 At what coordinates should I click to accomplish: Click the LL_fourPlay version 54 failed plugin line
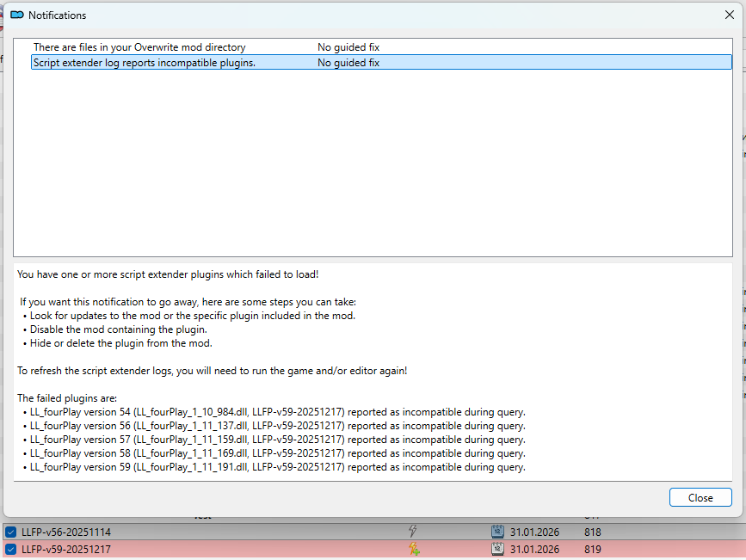click(x=277, y=412)
